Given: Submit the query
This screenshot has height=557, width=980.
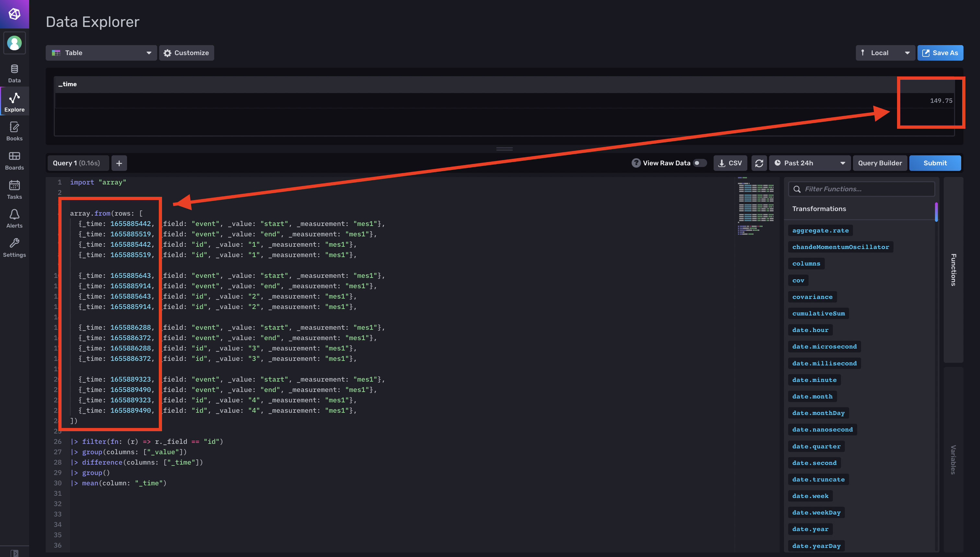Looking at the screenshot, I should click(935, 163).
